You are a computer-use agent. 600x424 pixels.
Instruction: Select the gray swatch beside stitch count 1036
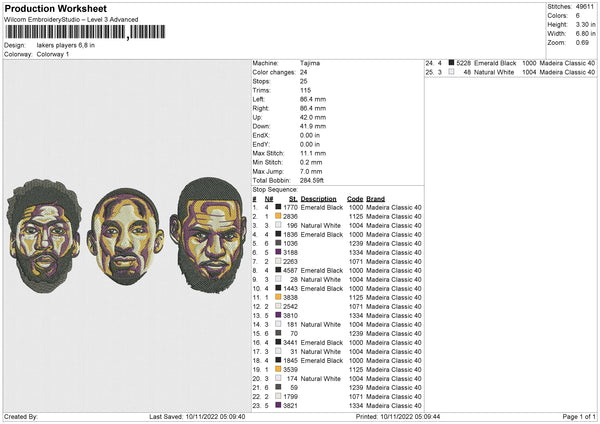pos(278,243)
